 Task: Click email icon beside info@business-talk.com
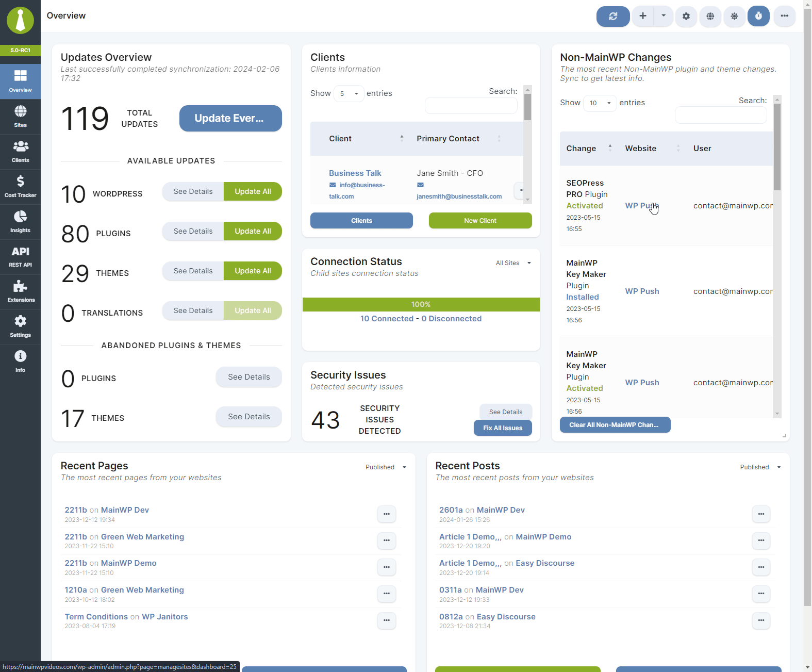333,185
